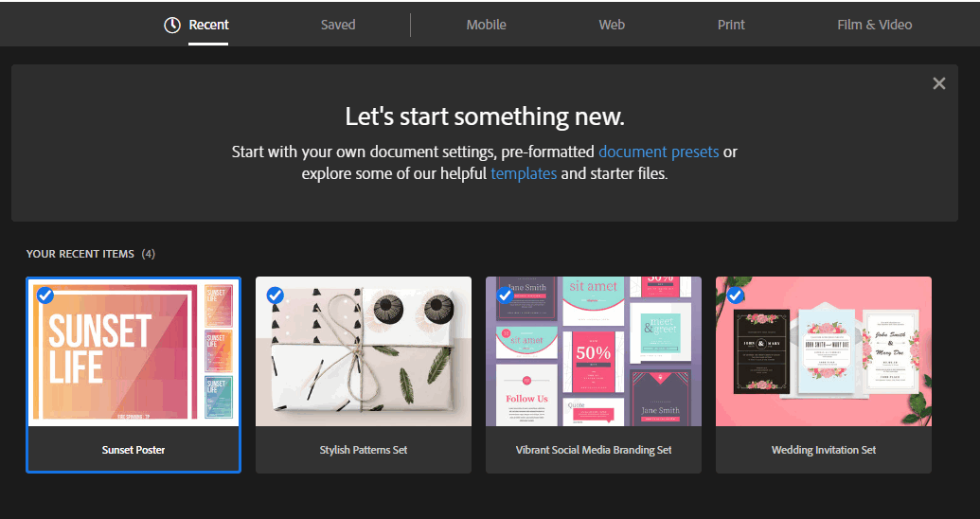Follow the document presets link

pos(658,152)
